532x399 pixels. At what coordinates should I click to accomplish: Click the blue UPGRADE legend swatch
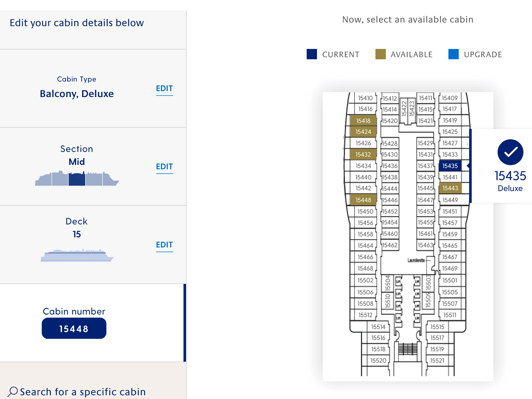click(453, 54)
